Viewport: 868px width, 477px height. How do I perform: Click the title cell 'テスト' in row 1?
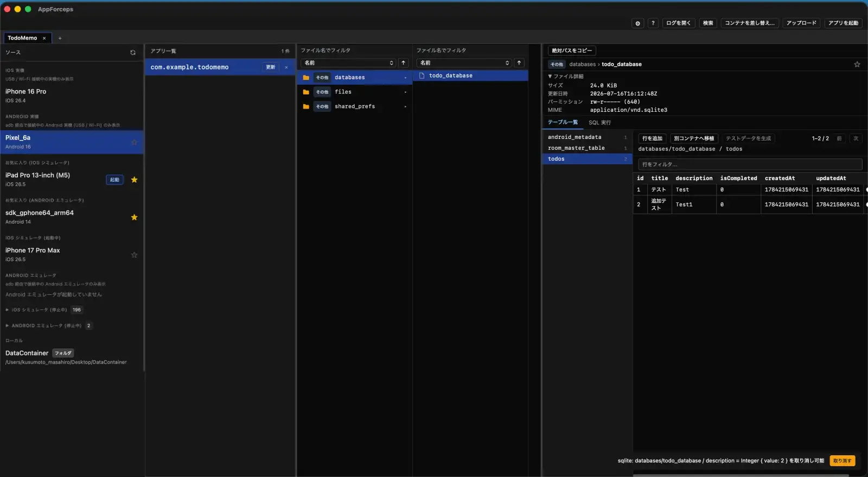[x=659, y=190]
